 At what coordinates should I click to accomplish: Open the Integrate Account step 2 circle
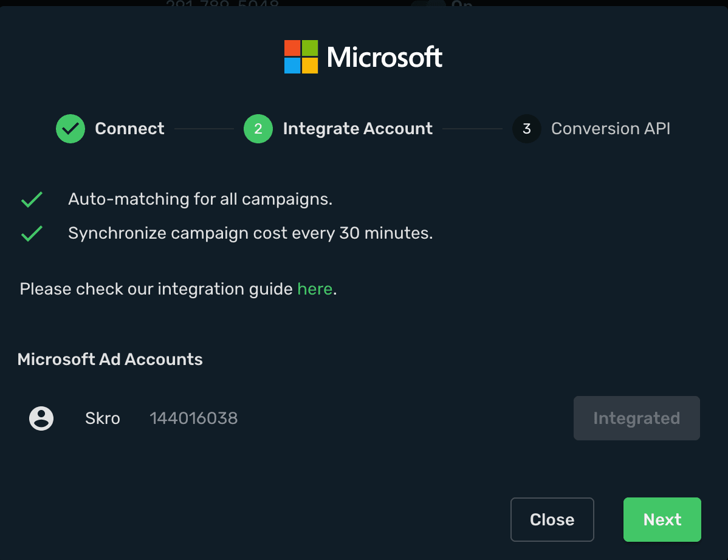258,129
